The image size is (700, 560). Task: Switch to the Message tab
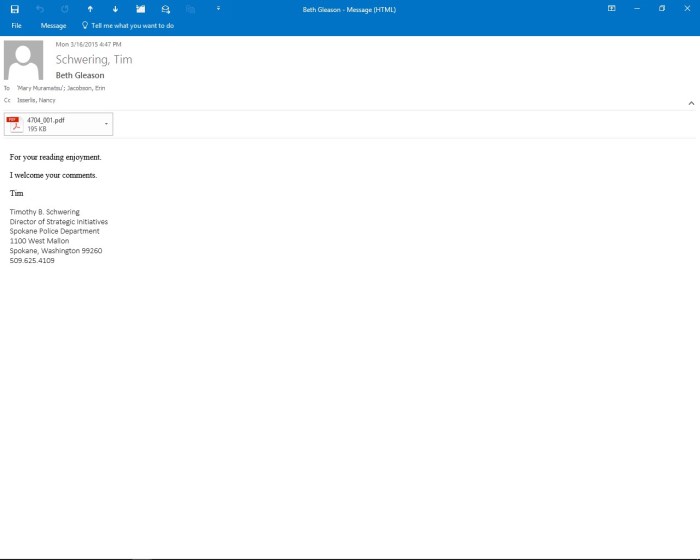point(53,26)
